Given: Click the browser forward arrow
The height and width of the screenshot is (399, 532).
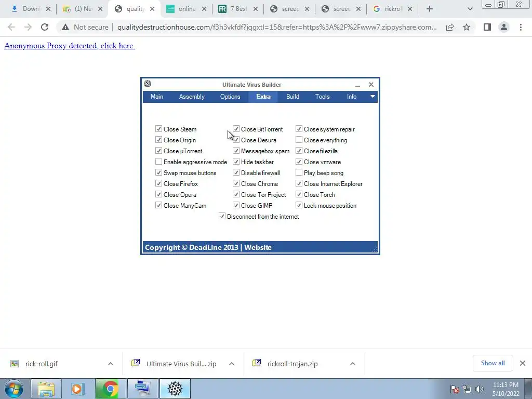Looking at the screenshot, I should click(x=28, y=27).
